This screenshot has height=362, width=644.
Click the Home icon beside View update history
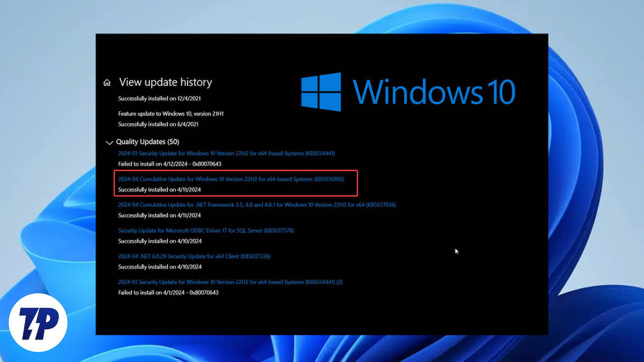point(107,83)
